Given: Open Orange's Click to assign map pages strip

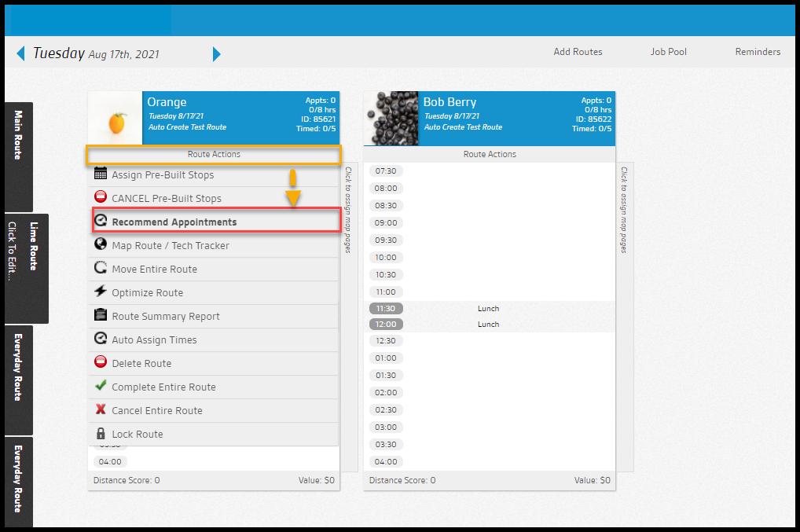Looking at the screenshot, I should 349,212.
